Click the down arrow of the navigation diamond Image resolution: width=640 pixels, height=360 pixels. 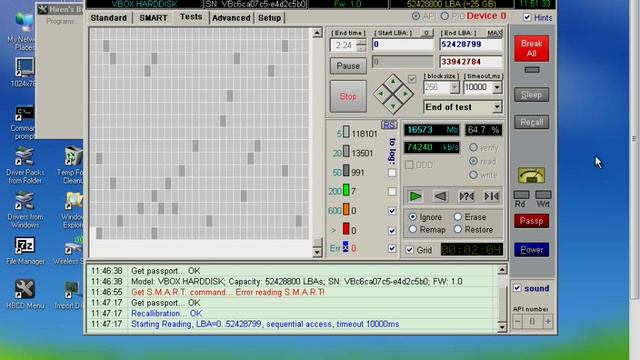click(393, 106)
